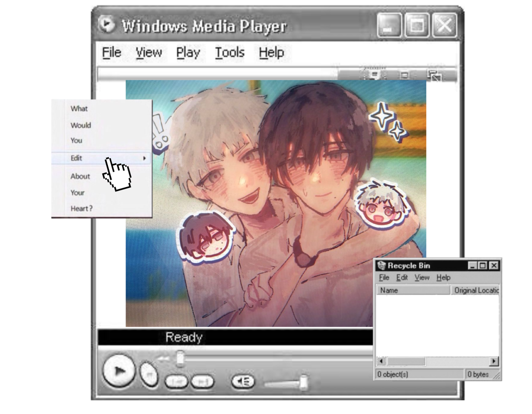532x414 pixels.
Task: Toggle the full screen view icon
Action: coord(405,76)
